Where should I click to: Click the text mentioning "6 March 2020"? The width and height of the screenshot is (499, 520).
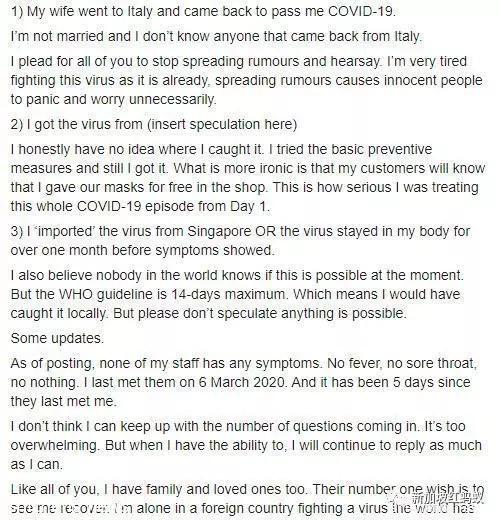point(243,382)
